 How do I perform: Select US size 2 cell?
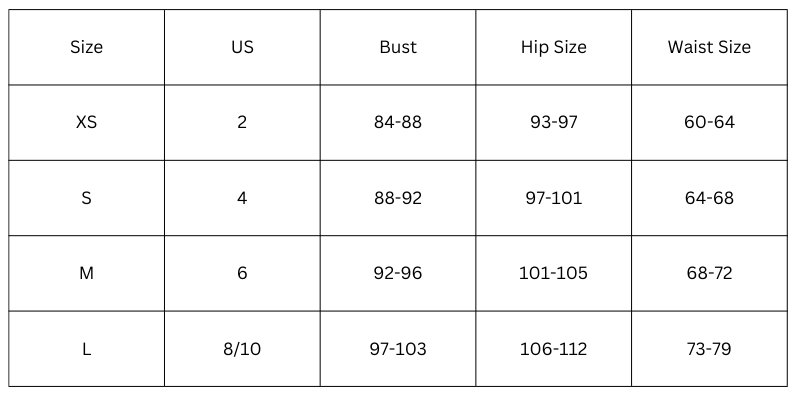[242, 123]
